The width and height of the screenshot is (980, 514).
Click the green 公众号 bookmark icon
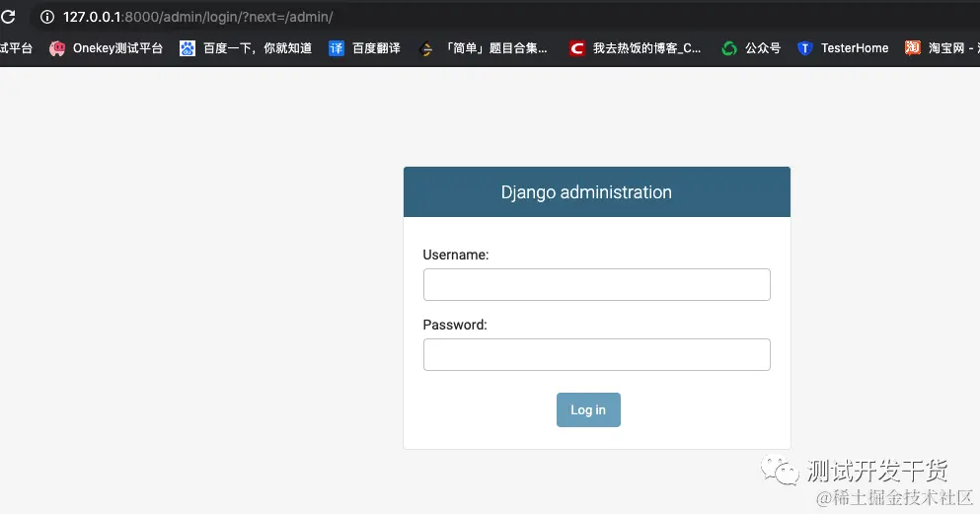(728, 48)
